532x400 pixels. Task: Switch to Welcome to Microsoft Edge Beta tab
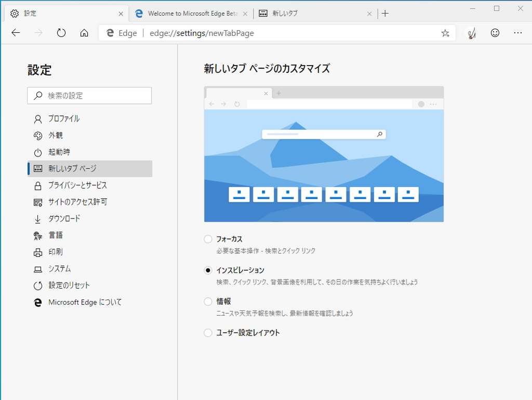pos(191,14)
